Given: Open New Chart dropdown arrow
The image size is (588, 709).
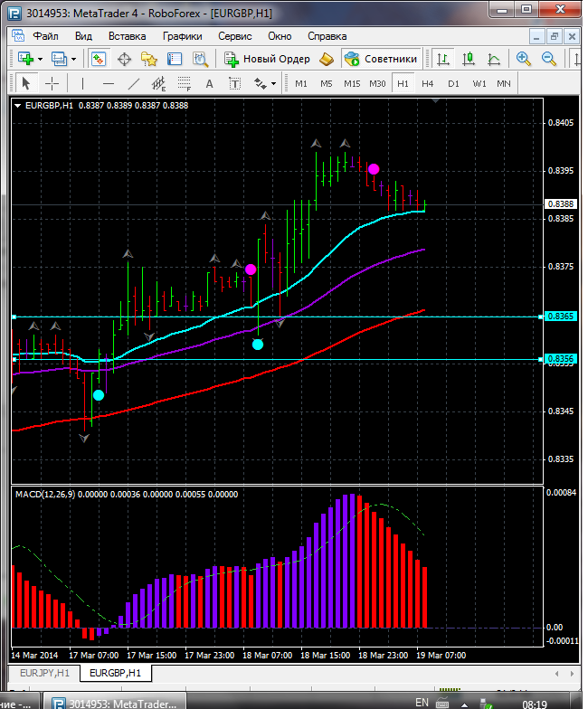Looking at the screenshot, I should pos(40,60).
